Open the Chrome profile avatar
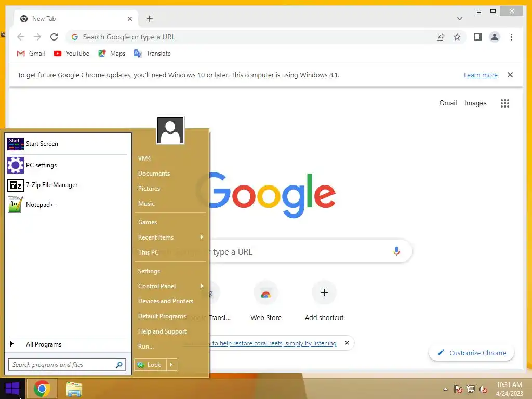The height and width of the screenshot is (399, 532). point(495,37)
